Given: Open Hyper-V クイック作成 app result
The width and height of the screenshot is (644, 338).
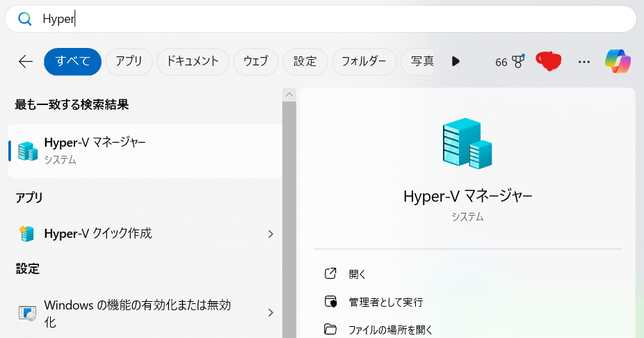Looking at the screenshot, I should (145, 234).
